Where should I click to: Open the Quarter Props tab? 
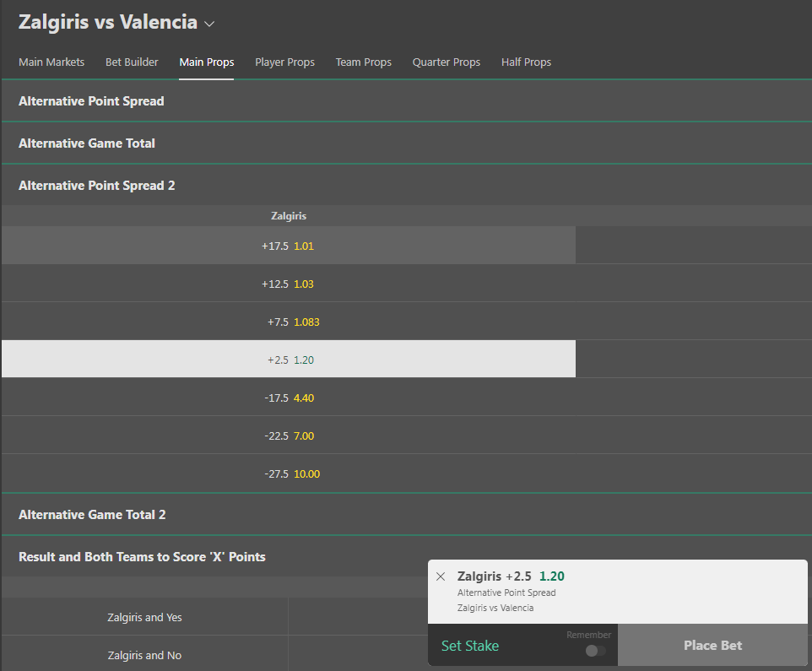[x=446, y=62]
